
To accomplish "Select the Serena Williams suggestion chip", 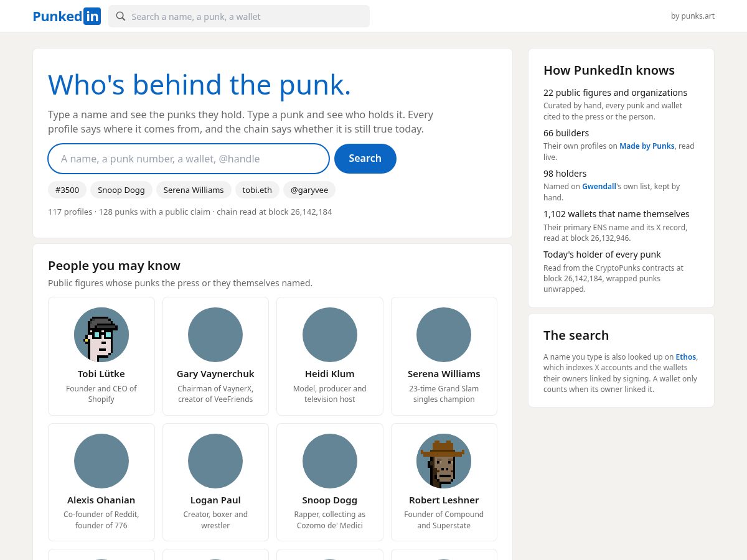I will pos(194,190).
